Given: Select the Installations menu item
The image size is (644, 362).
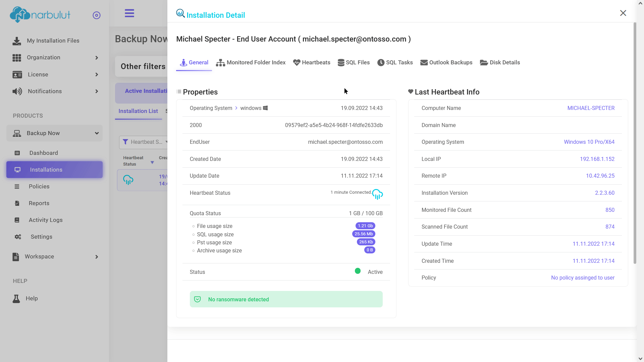Looking at the screenshot, I should [54, 170].
